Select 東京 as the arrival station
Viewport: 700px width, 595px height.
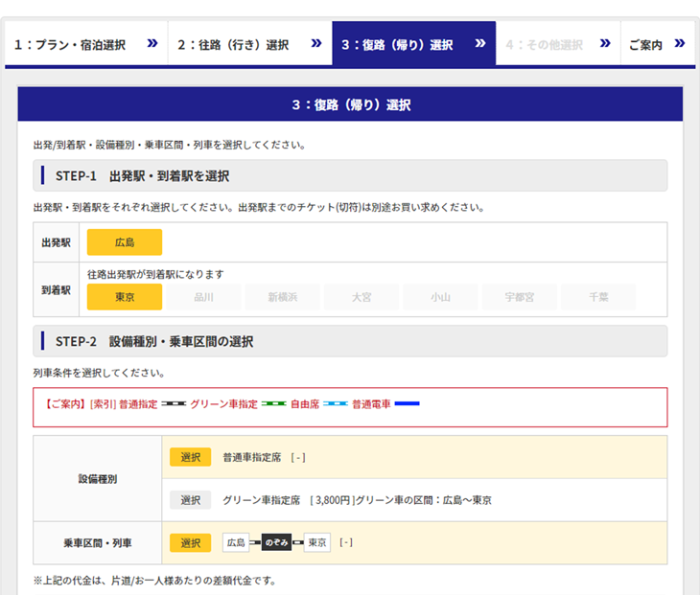click(125, 297)
